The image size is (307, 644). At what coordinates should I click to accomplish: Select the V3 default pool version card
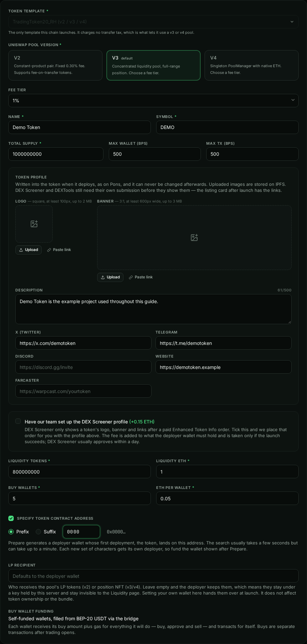pyautogui.click(x=153, y=66)
